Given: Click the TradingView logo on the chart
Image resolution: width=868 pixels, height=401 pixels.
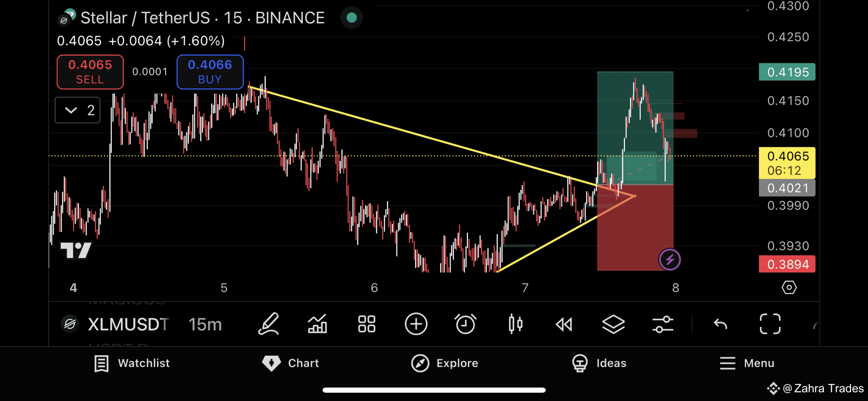Looking at the screenshot, I should pos(76,250).
